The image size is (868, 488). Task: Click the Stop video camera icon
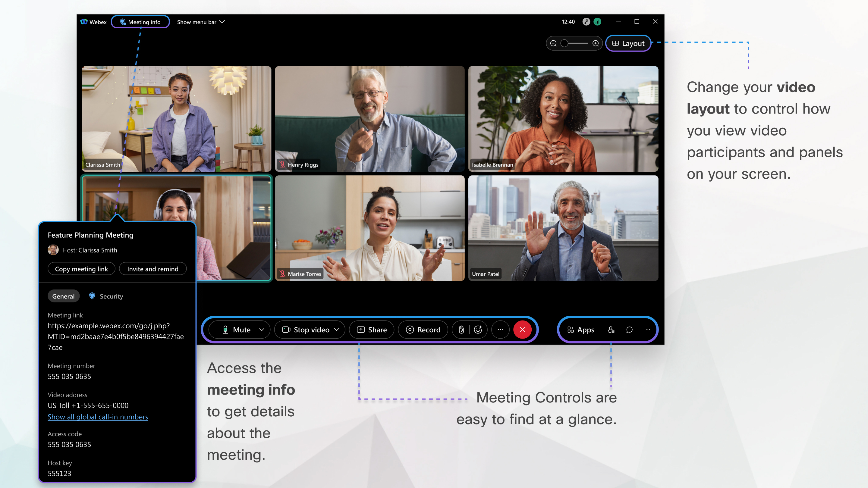click(x=287, y=329)
